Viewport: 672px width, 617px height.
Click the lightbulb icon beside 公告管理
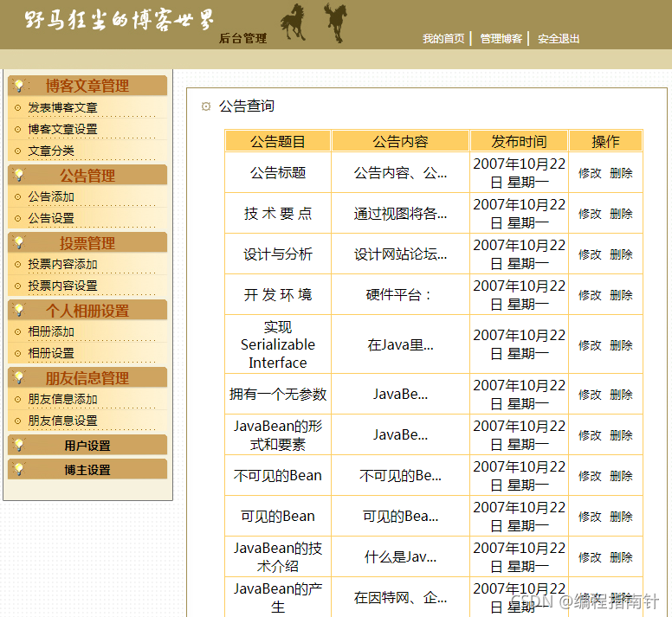pyautogui.click(x=19, y=175)
